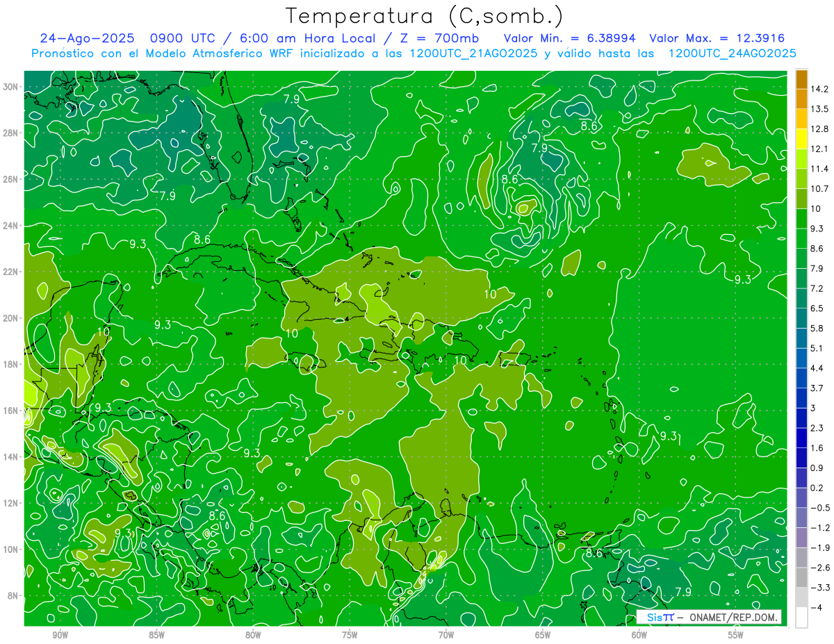Screen dimensions: 834x644
Task: Click the -1.9 colorbar scale label
Action: 821,548
